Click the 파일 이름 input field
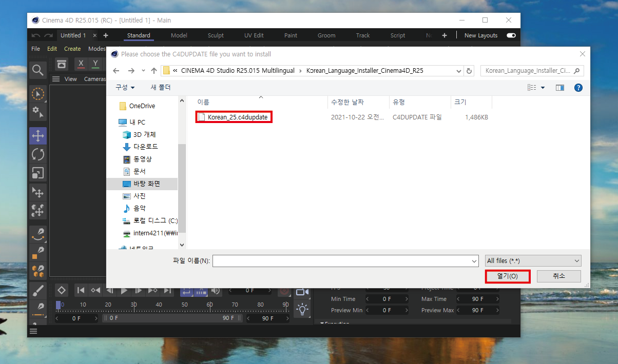Viewport: 618px width, 364px height. [x=346, y=260]
